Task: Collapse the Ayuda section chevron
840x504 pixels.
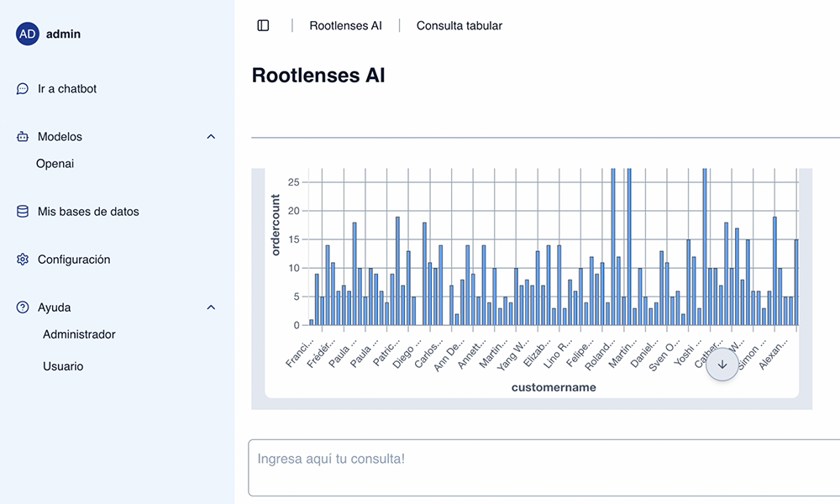Action: click(x=211, y=307)
